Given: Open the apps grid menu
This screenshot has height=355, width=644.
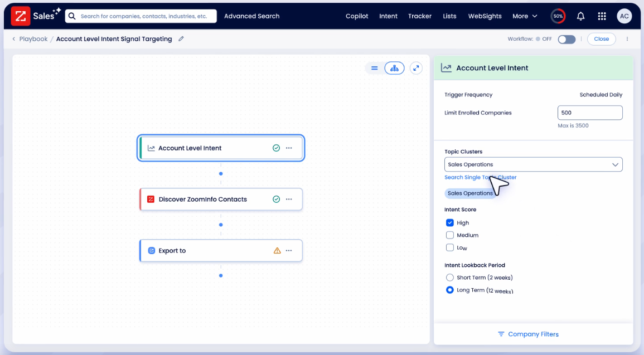Looking at the screenshot, I should (x=602, y=16).
